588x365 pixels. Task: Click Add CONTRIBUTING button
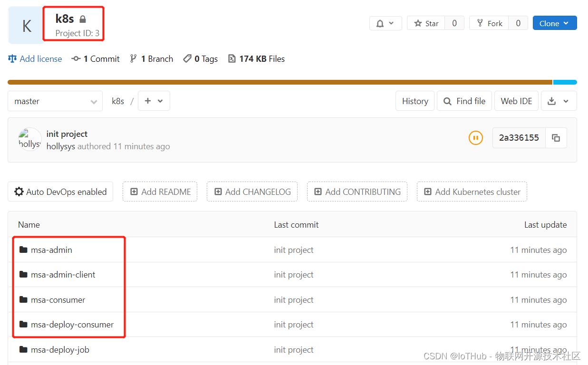click(357, 192)
